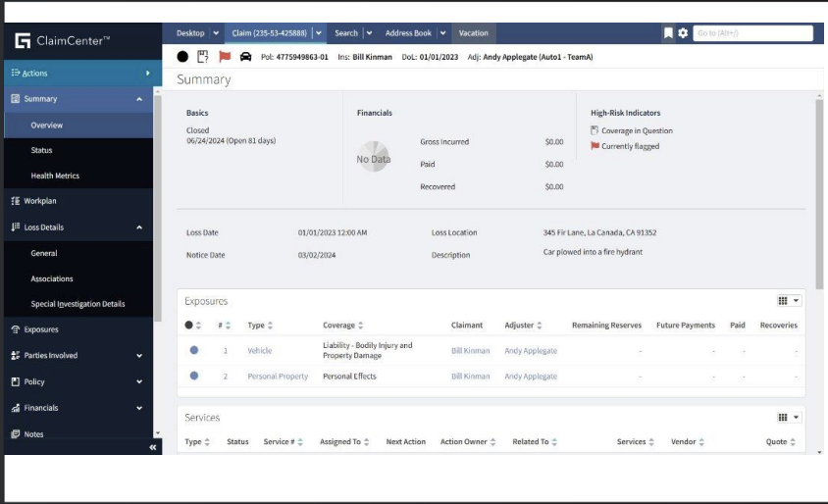Open the Personal Property exposure link
The width and height of the screenshot is (828, 504).
click(278, 377)
